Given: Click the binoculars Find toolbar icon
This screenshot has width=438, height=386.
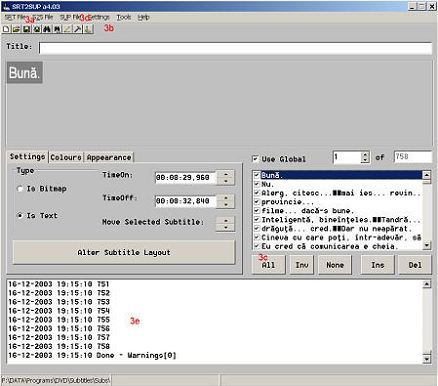Looking at the screenshot, I should (47, 29).
